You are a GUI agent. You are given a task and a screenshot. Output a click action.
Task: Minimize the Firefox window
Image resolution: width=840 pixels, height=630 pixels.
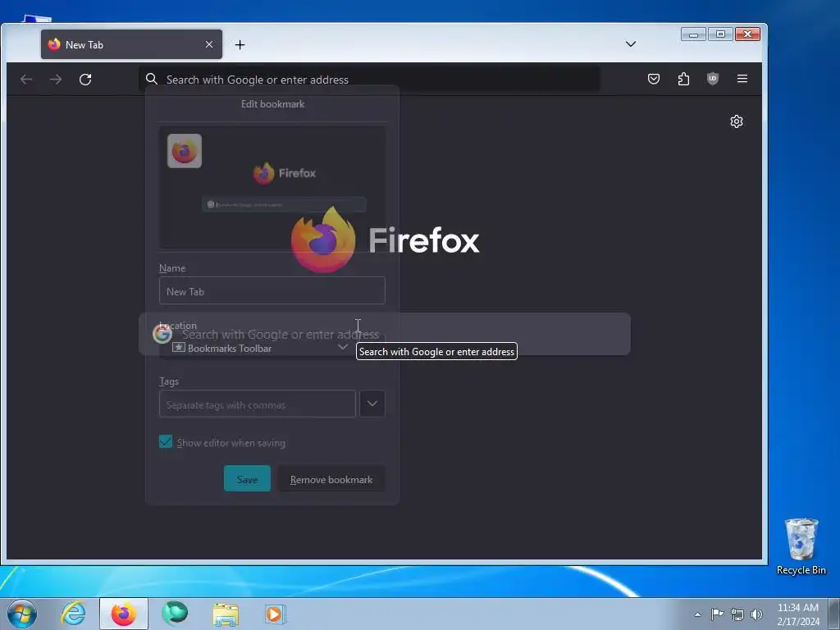(692, 34)
